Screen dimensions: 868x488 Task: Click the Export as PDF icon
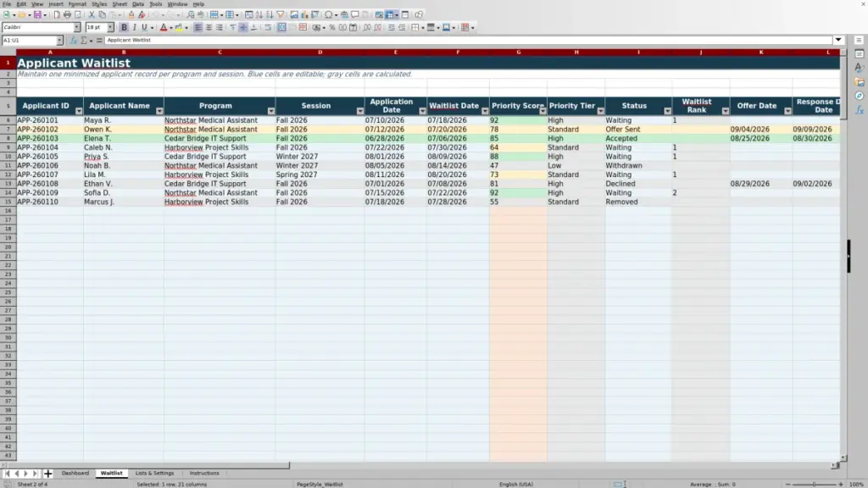(57, 15)
